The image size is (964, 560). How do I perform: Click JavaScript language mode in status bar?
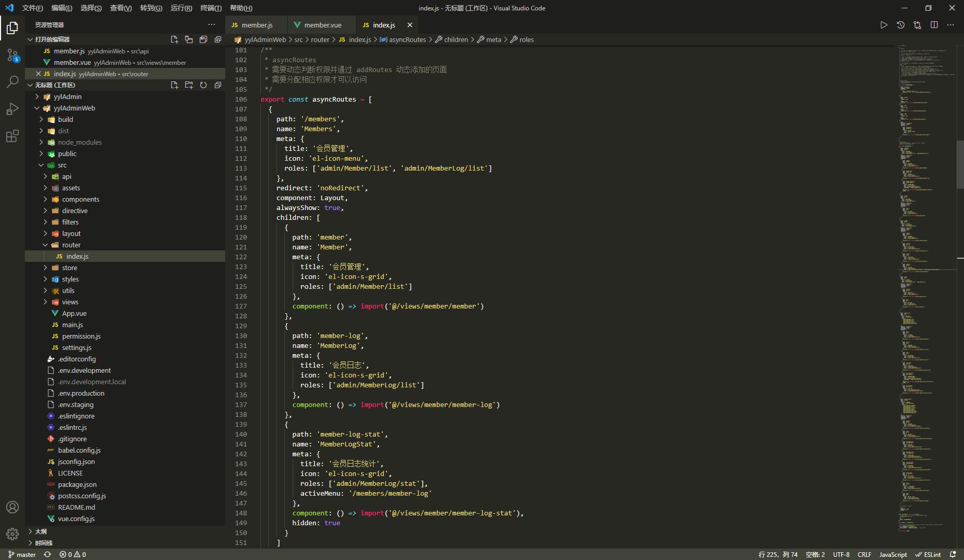[x=893, y=554]
